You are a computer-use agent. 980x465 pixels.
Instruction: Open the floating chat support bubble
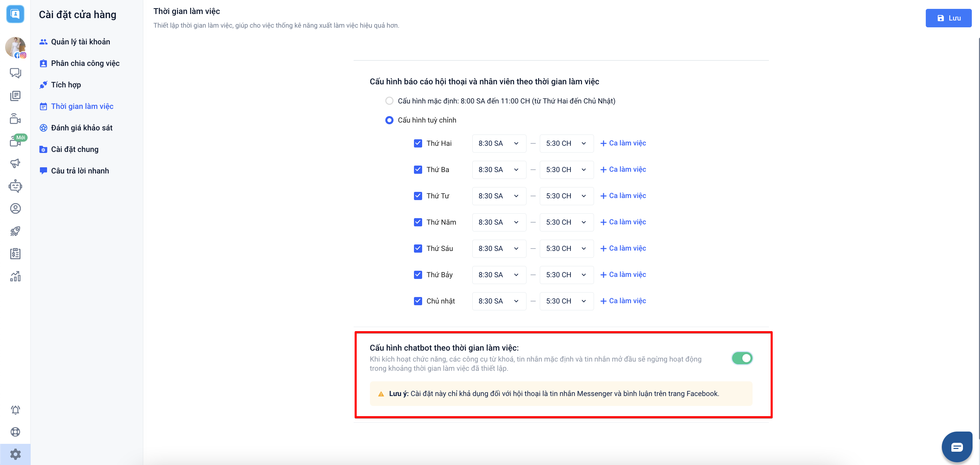956,447
